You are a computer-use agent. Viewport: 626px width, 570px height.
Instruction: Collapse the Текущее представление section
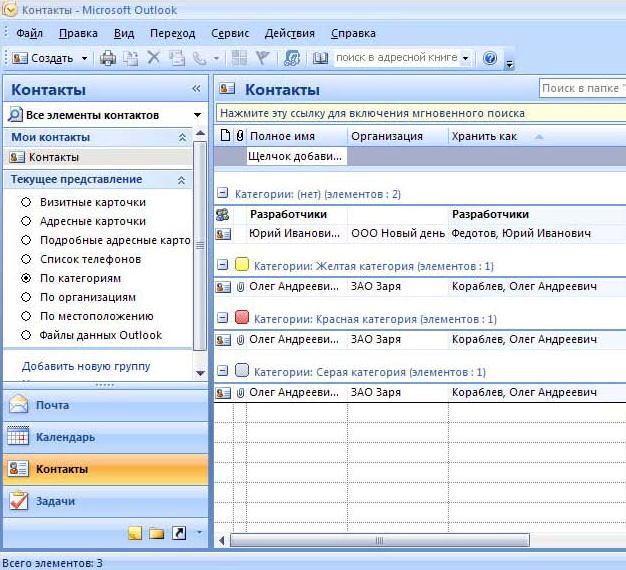181,180
